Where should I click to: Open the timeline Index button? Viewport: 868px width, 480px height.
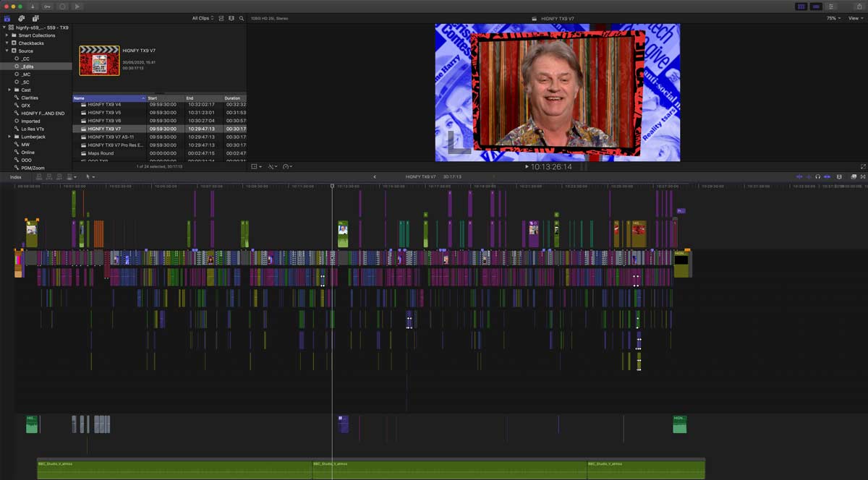pyautogui.click(x=15, y=176)
